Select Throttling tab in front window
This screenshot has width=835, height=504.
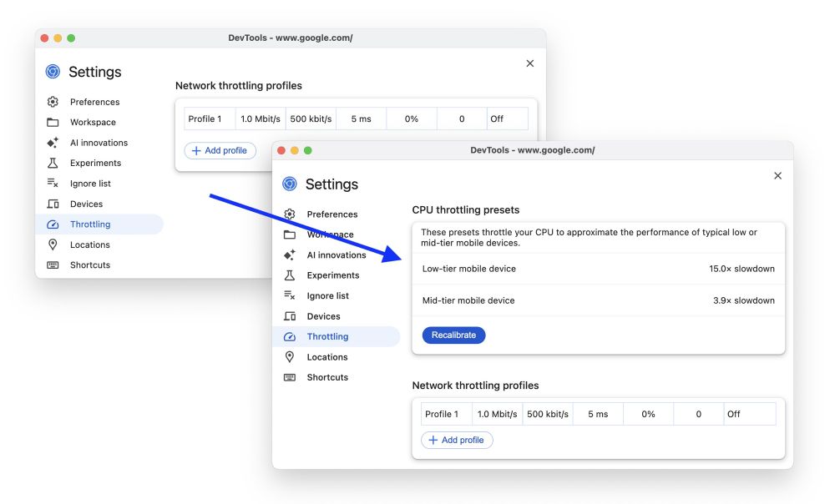pyautogui.click(x=336, y=336)
